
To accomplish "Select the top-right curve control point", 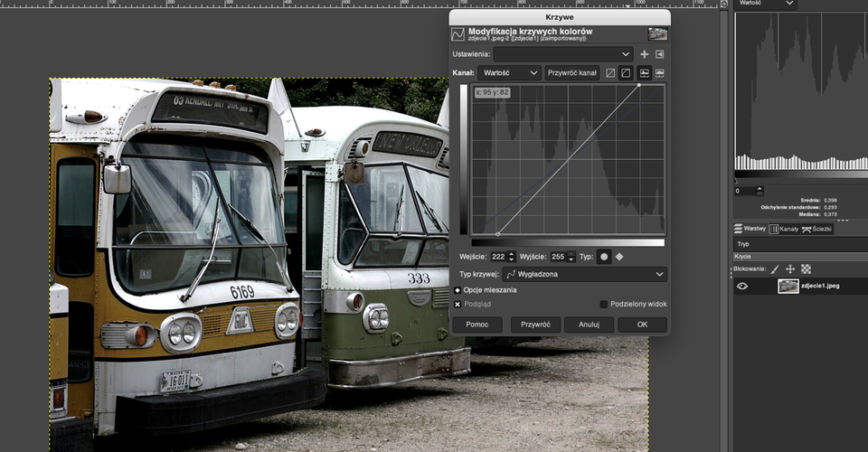I will 639,85.
